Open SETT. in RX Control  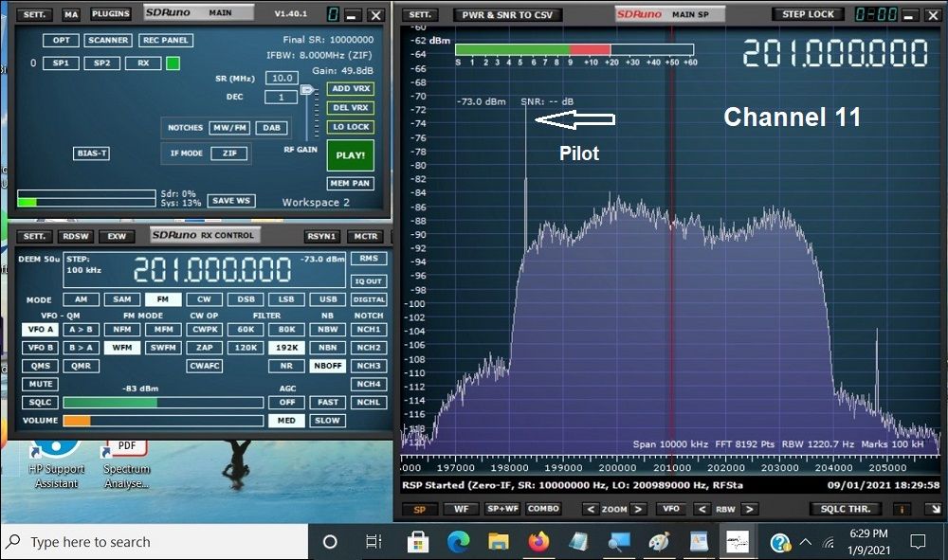pos(34,236)
